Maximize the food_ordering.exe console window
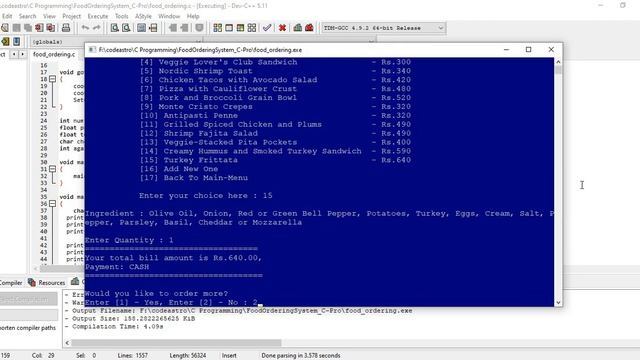Image resolution: width=640 pixels, height=360 pixels. 529,49
